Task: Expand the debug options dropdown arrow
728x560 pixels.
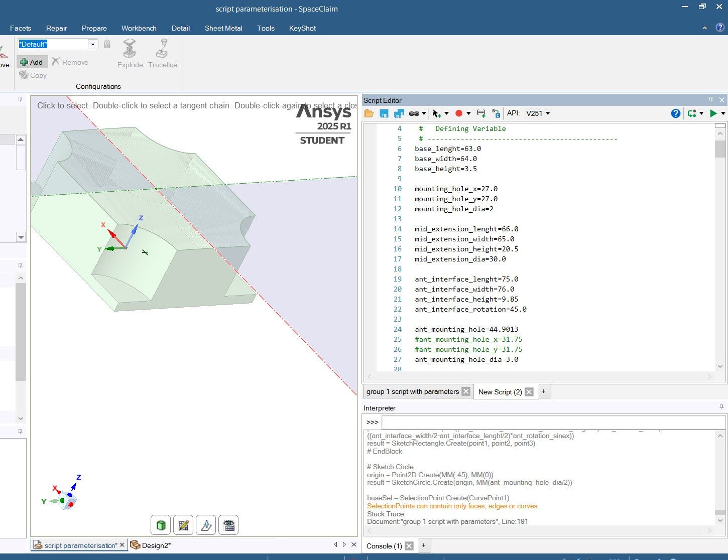Action: click(x=701, y=113)
